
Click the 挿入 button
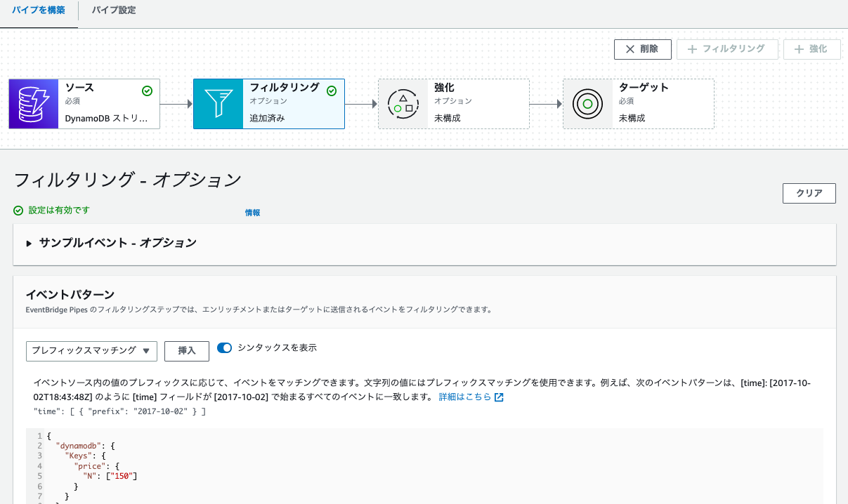click(x=187, y=351)
